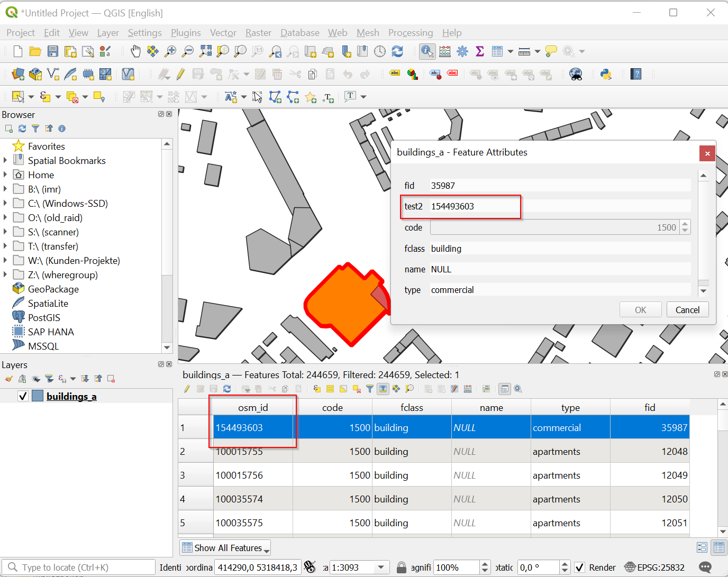The width and height of the screenshot is (728, 577).
Task: Increase the code field spinner value
Action: 685,224
